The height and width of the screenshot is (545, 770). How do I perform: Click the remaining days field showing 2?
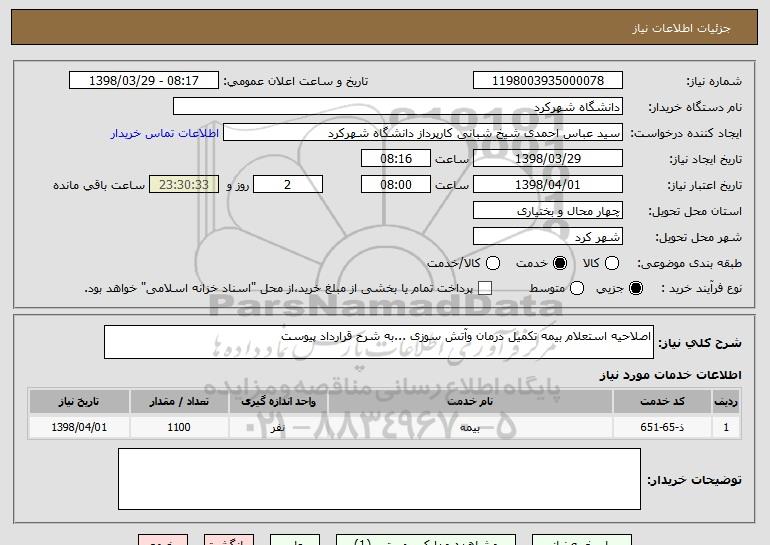pyautogui.click(x=288, y=185)
